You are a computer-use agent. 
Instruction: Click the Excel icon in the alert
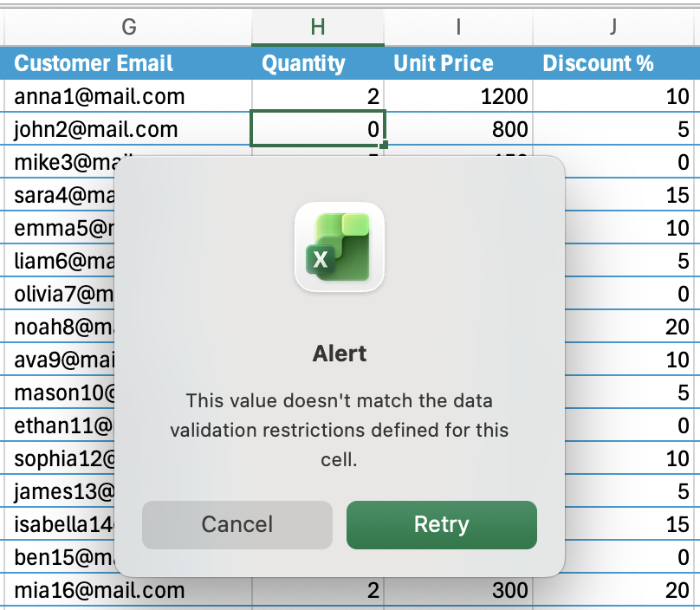340,248
